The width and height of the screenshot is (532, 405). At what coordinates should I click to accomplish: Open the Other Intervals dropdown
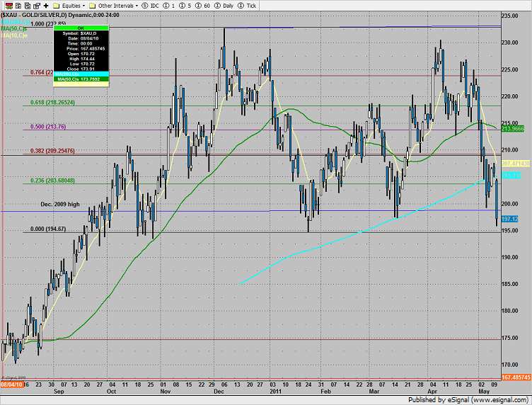[x=137, y=6]
